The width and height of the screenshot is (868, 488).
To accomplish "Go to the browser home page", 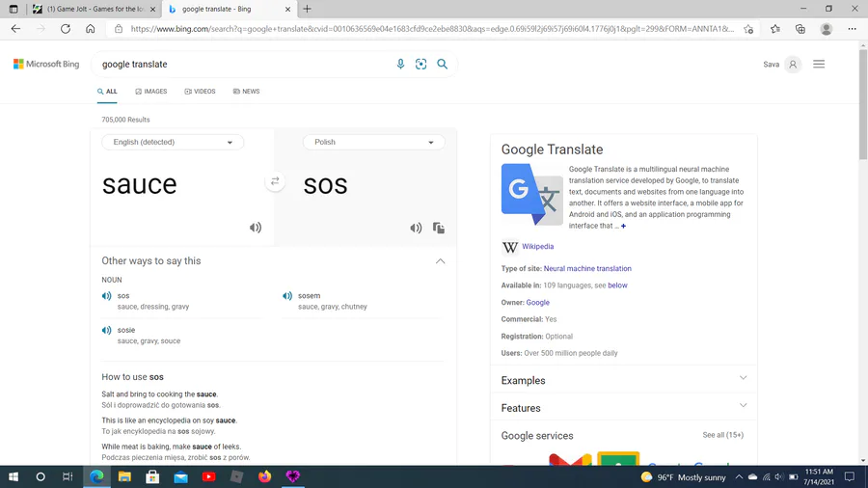I will [91, 29].
